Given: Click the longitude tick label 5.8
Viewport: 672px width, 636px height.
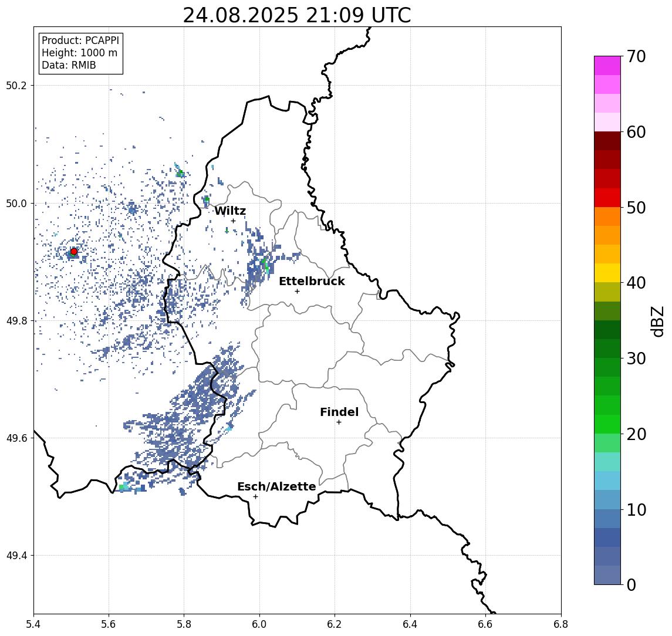Looking at the screenshot, I should click(184, 624).
